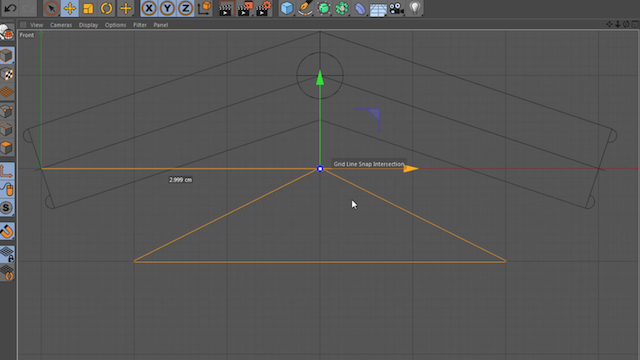Select the Move tool
Image resolution: width=640 pixels, height=360 pixels.
pos(70,8)
